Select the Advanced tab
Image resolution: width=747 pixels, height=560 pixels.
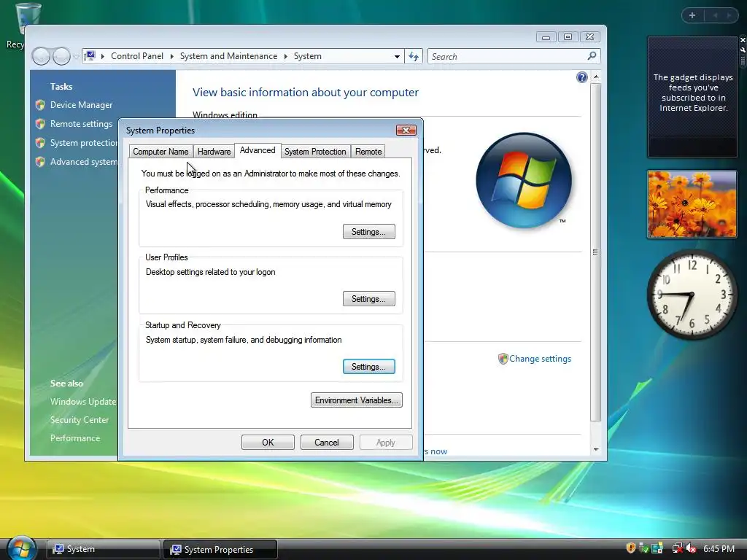258,150
